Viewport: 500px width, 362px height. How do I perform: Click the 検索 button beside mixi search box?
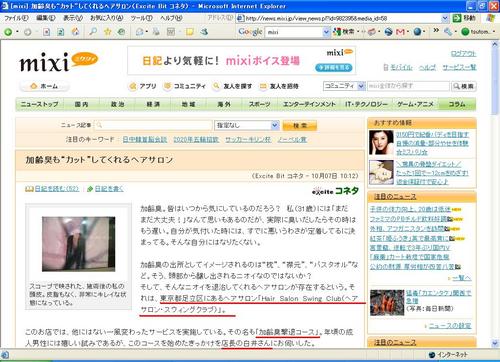pos(464,86)
